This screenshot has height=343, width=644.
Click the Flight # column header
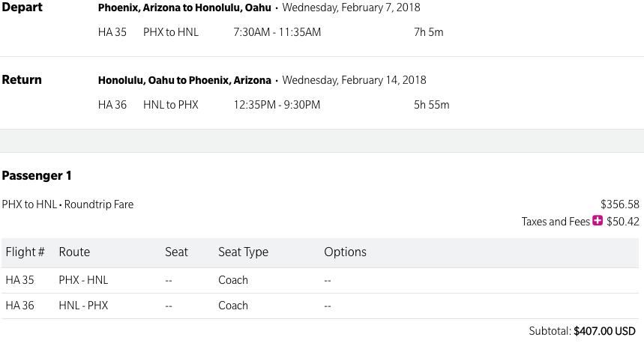coord(25,252)
